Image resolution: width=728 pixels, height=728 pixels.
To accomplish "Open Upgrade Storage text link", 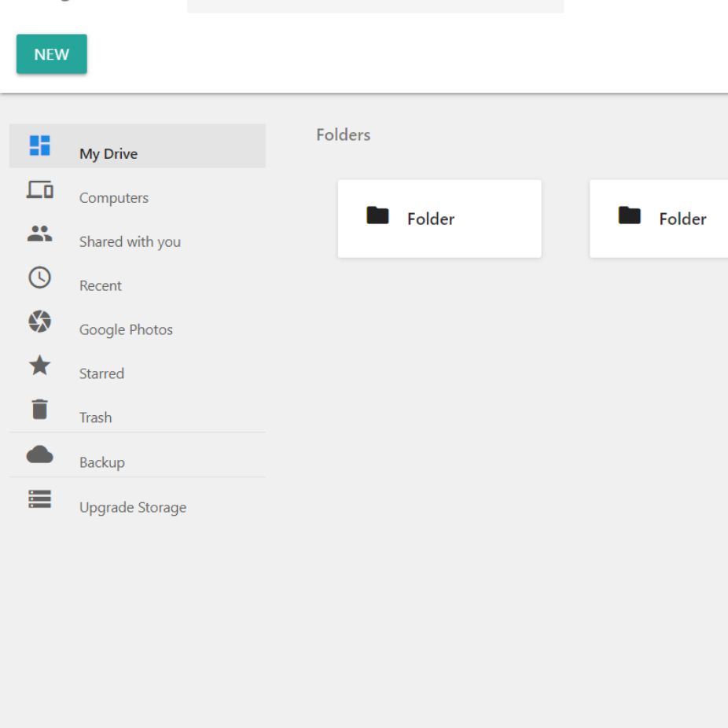I will [133, 508].
